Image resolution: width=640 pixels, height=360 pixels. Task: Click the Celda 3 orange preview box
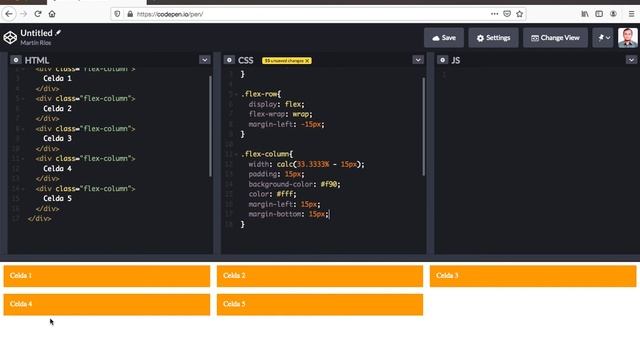pyautogui.click(x=533, y=276)
